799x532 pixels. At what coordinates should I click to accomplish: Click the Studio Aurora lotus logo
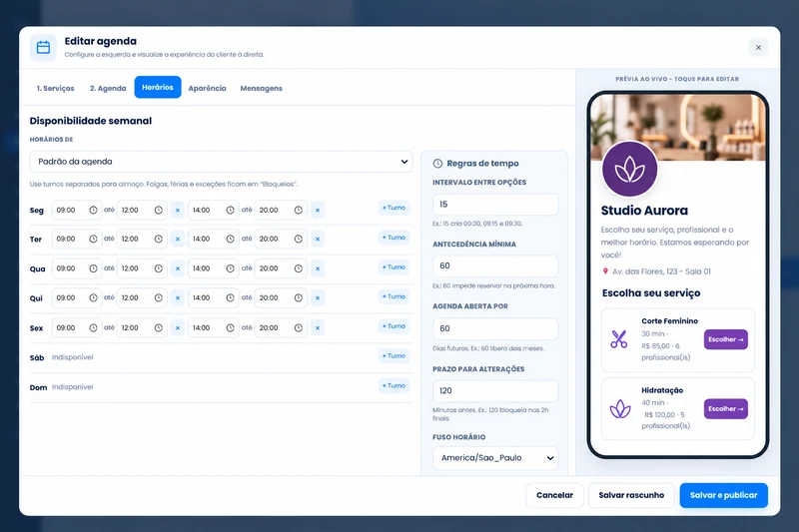630,169
